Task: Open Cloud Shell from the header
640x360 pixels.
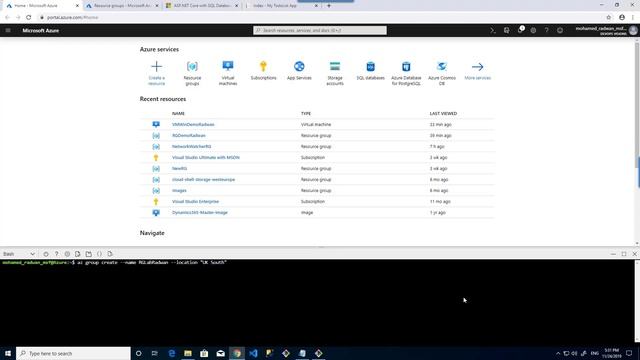Action: pos(493,30)
